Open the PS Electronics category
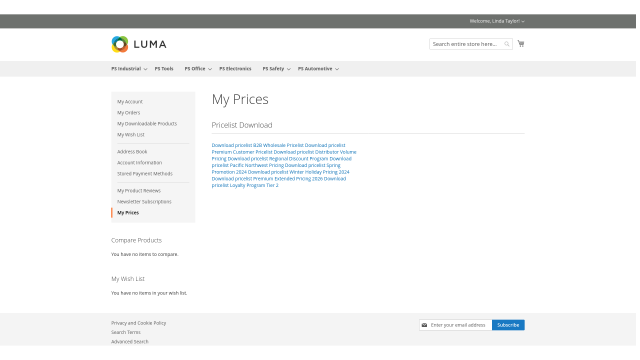Image resolution: width=640 pixels, height=360 pixels. [x=235, y=69]
